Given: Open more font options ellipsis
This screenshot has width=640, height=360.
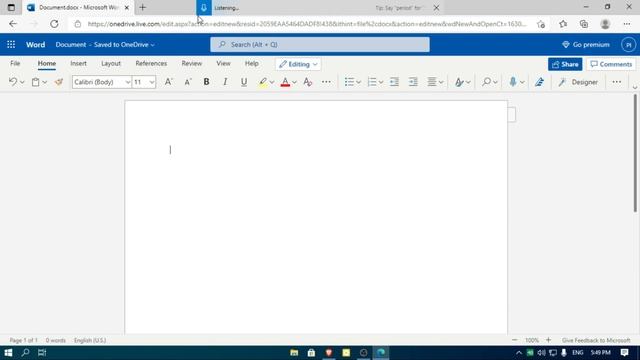Looking at the screenshot, I should tap(326, 82).
